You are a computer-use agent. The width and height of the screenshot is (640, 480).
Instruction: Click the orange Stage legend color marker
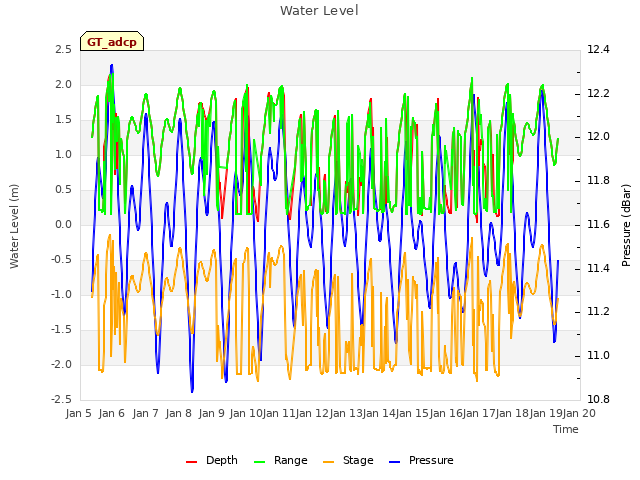click(329, 462)
